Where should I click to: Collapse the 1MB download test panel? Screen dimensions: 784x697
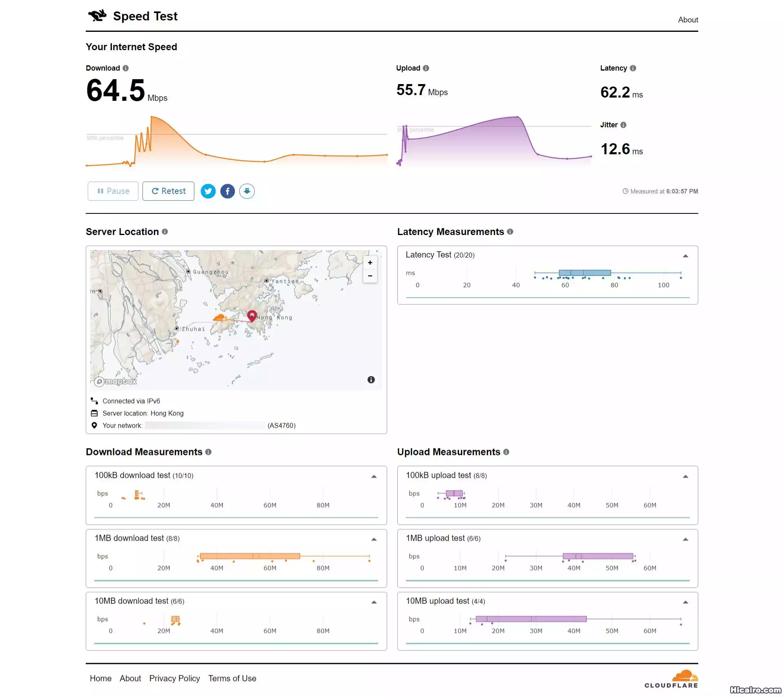pos(374,539)
